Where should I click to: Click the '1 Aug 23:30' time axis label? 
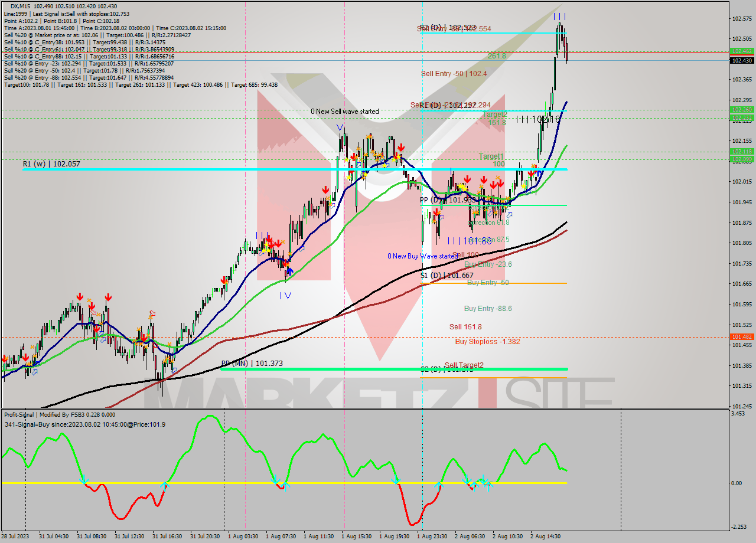[x=432, y=536]
